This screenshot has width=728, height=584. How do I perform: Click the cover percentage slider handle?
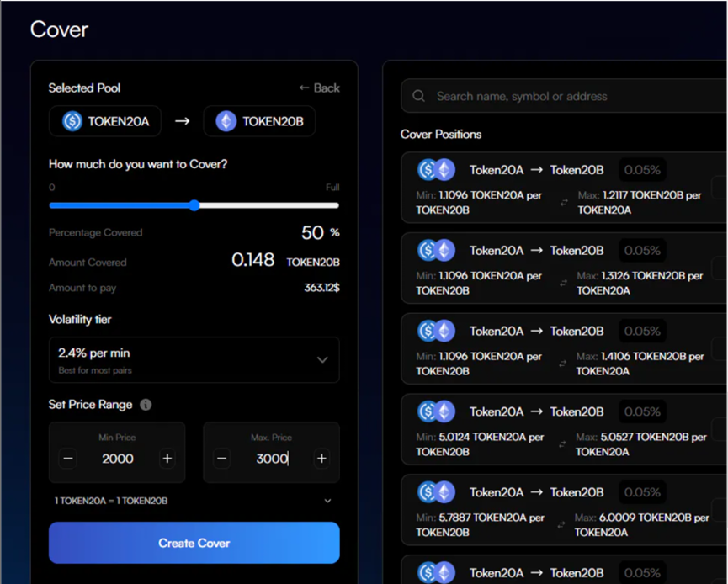[x=194, y=205]
